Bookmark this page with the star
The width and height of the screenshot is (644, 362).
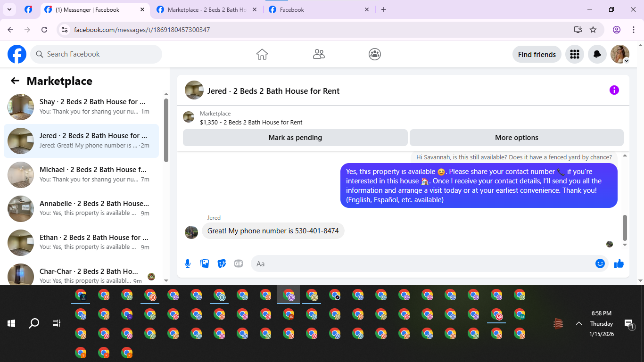click(x=593, y=30)
